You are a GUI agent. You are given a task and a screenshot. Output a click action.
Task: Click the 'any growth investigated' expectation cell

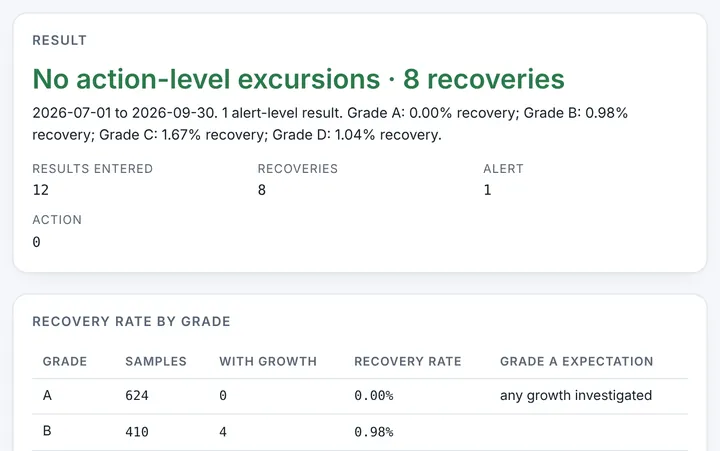(x=576, y=395)
